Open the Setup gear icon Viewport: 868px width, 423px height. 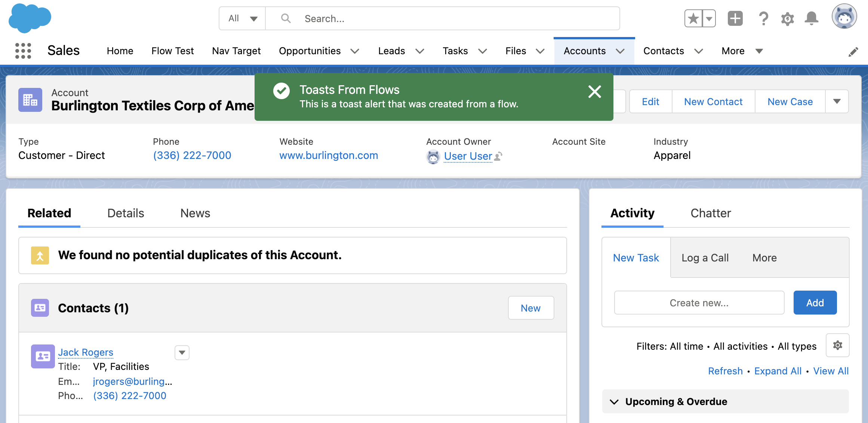[787, 19]
